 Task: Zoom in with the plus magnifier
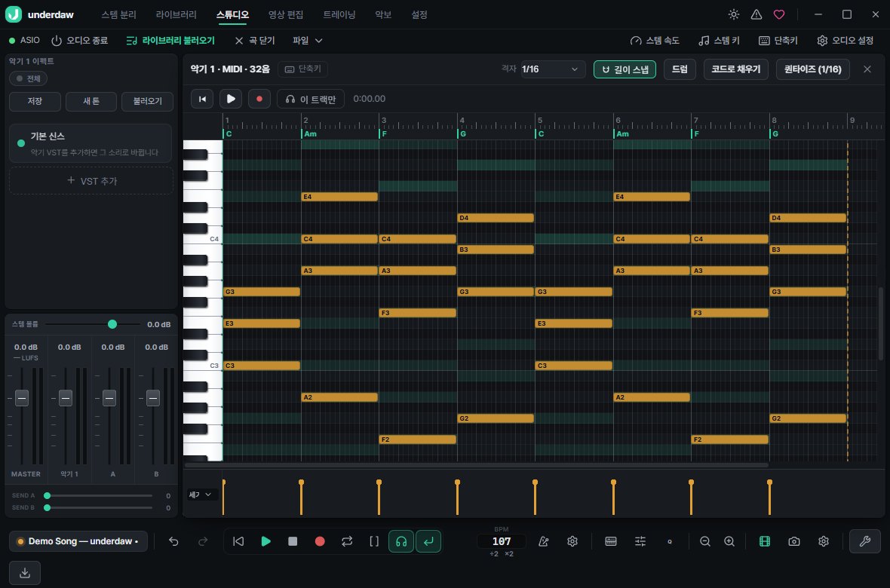[729, 541]
